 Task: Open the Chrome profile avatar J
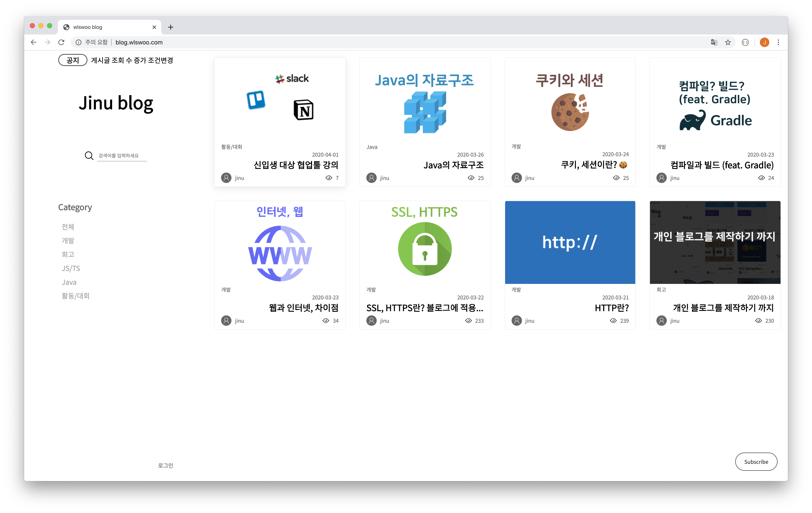tap(764, 42)
